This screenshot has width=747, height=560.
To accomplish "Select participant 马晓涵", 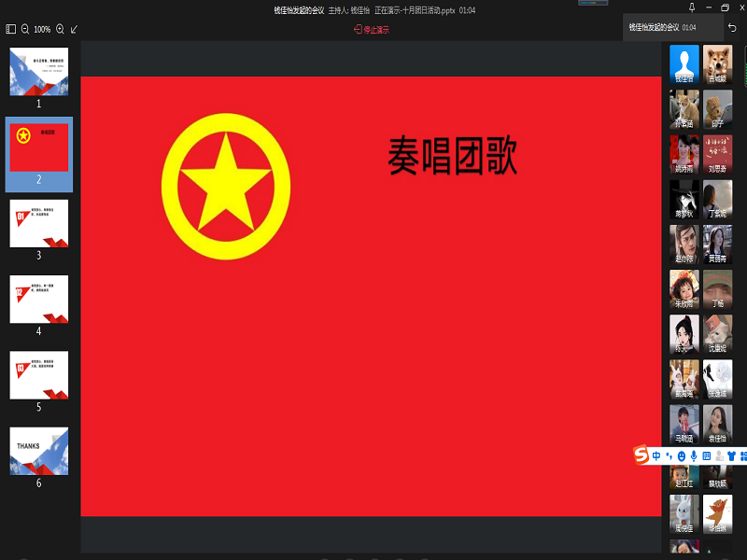I will pyautogui.click(x=684, y=425).
